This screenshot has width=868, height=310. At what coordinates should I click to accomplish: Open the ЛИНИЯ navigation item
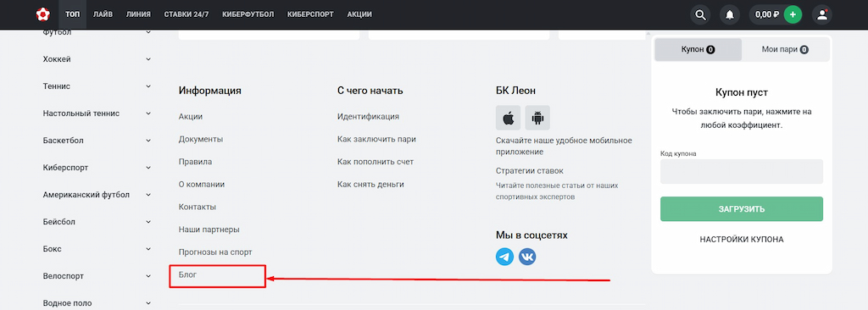tap(138, 14)
